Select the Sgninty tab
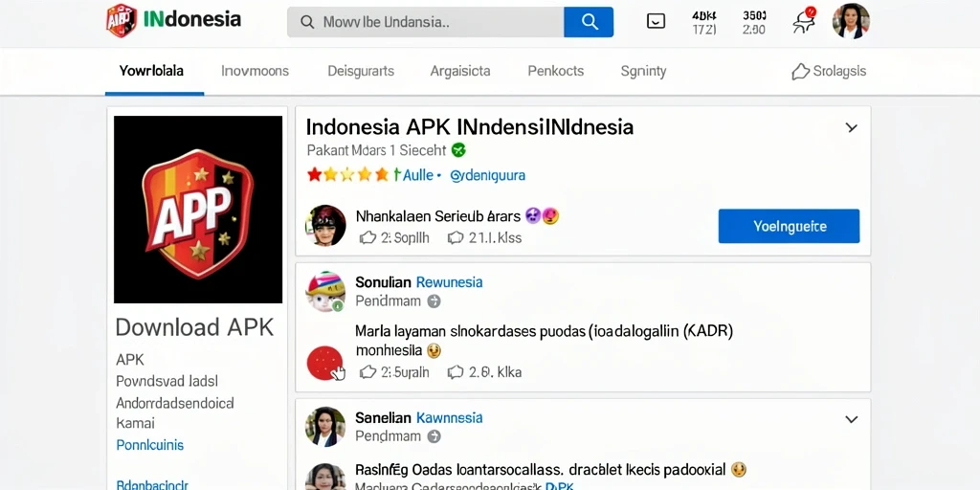 (643, 71)
